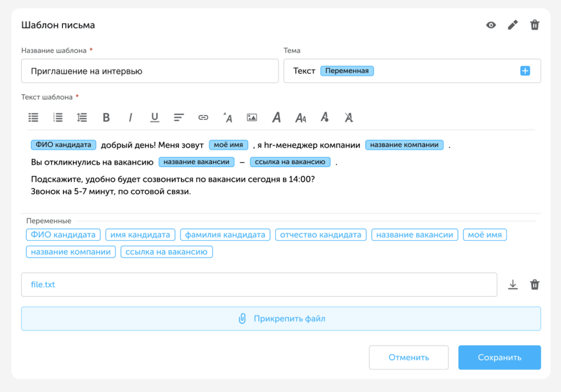
Task: Toggle the bulleted list formatting
Action: [33, 117]
